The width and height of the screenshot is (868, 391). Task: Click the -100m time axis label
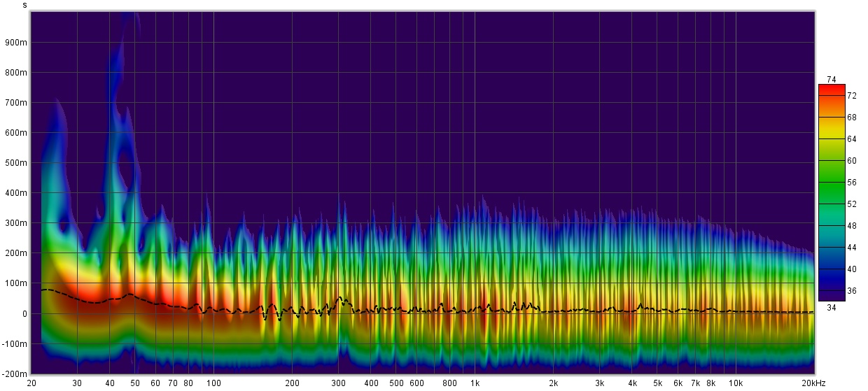15,344
